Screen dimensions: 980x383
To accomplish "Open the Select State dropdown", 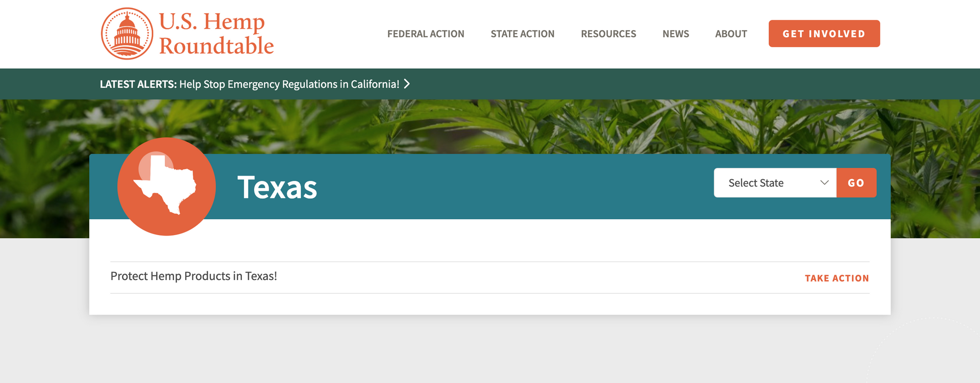I will (x=775, y=183).
